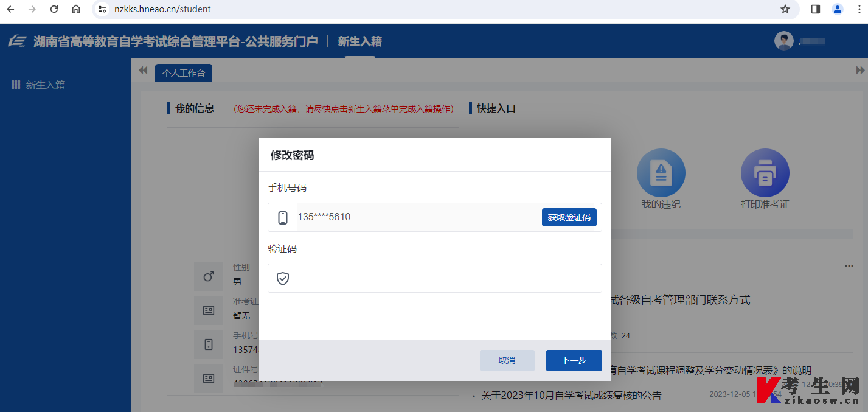This screenshot has height=412, width=868.
Task: Select the 新生入籍 grid icon in sidebar
Action: point(15,84)
